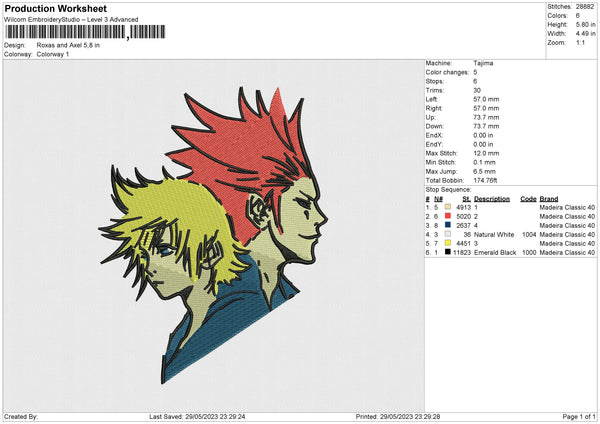Click the Production Worksheet title

coord(55,8)
